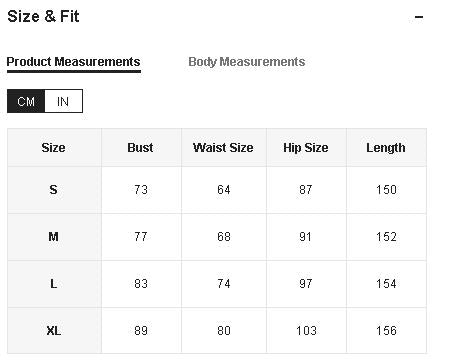The height and width of the screenshot is (362, 466).
Task: Select the L size row label
Action: point(53,284)
